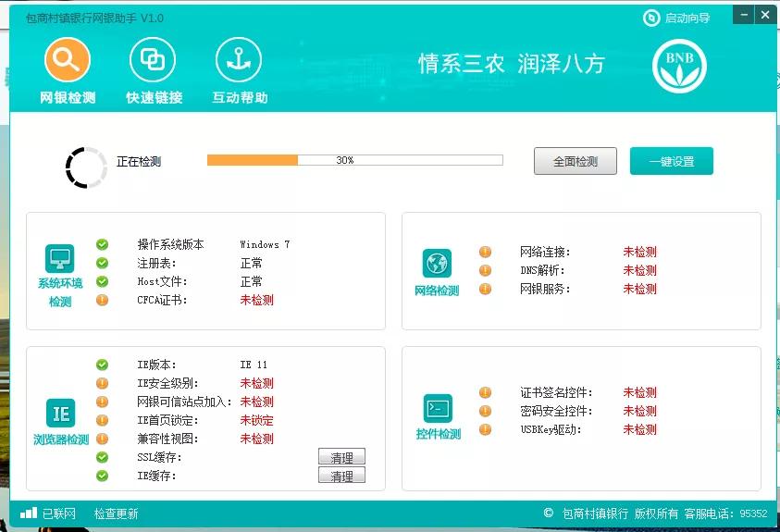Screen dimensions: 780x532
Task: Close the 网银助手 window
Action: [x=765, y=16]
